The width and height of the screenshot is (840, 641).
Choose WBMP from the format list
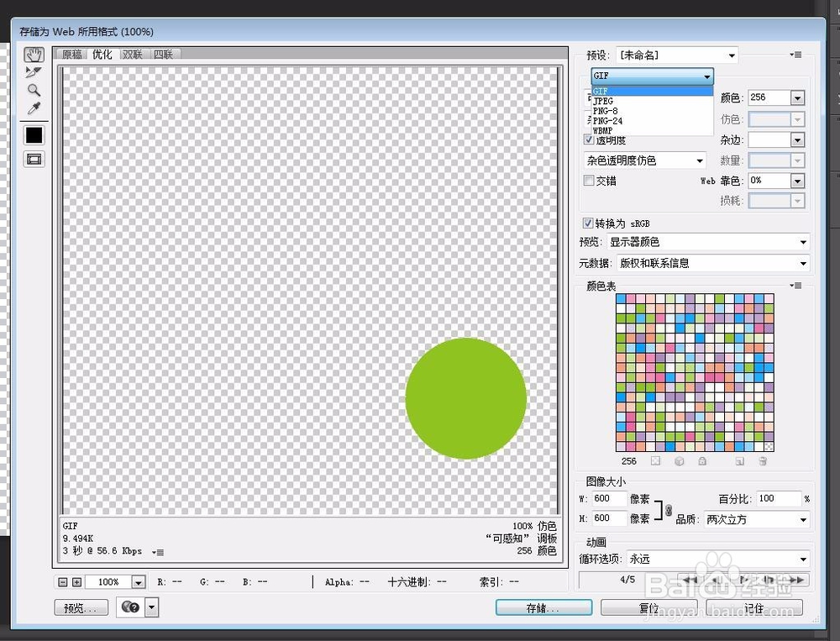(652, 130)
